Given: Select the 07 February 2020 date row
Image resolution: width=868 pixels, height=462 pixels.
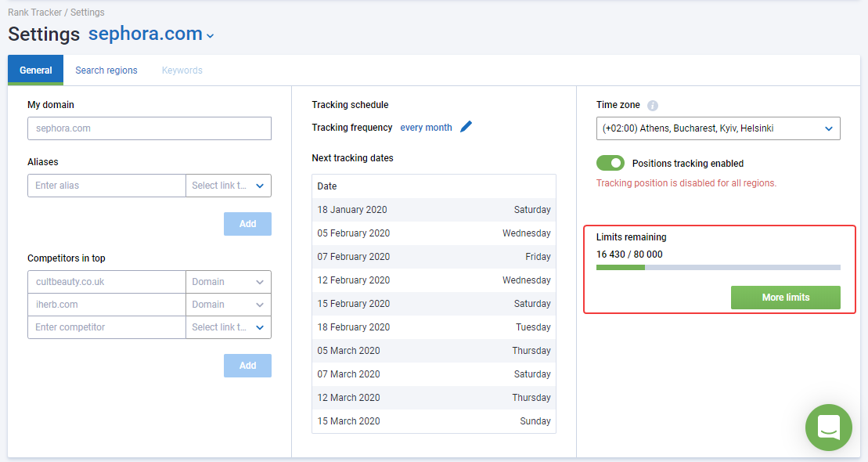Looking at the screenshot, I should pos(434,257).
